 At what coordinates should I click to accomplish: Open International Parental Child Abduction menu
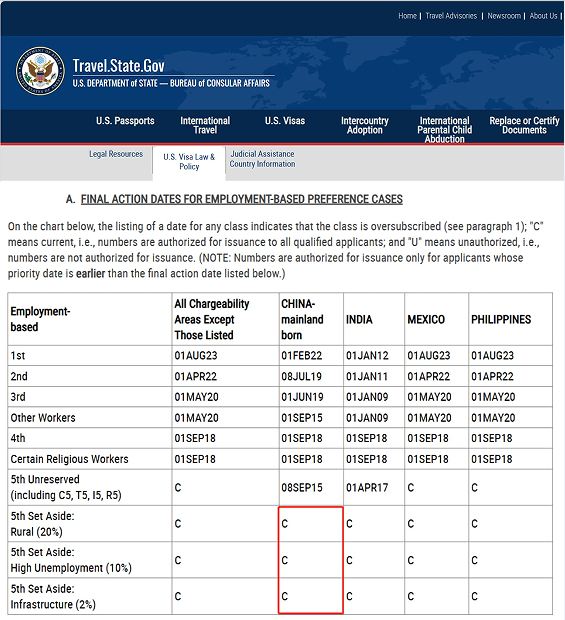pos(444,130)
